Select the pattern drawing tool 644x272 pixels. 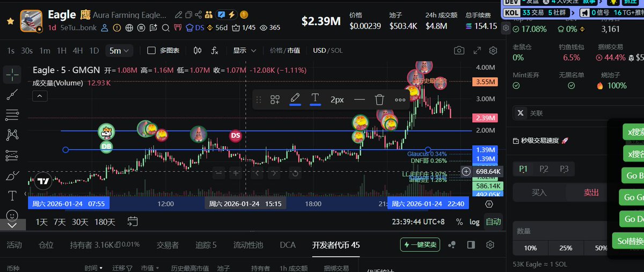12,135
